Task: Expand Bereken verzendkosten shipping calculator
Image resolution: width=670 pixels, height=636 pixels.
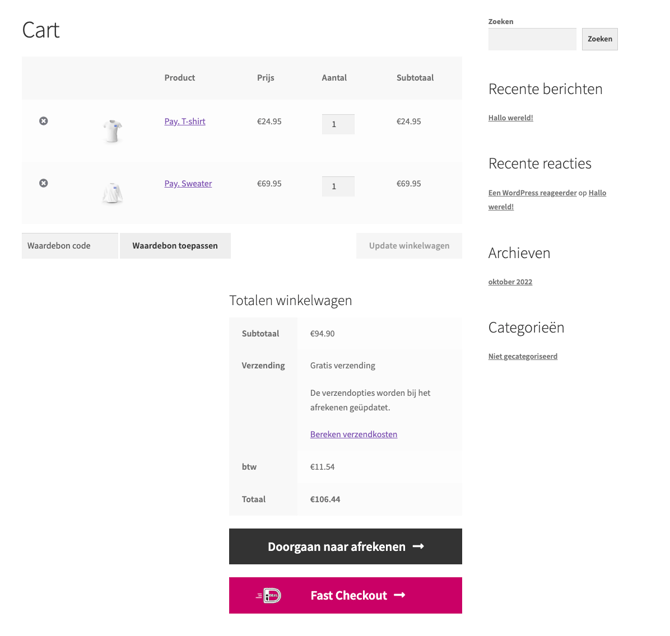Action: point(354,434)
